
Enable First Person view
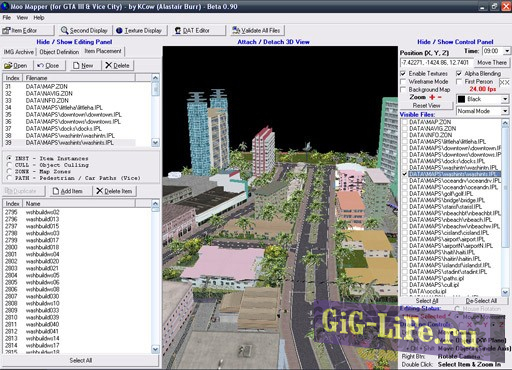(459, 81)
